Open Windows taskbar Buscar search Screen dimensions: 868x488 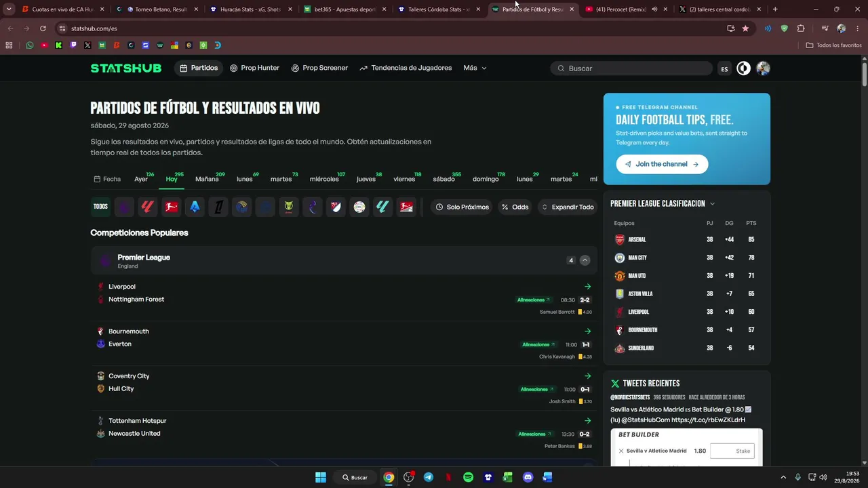(x=355, y=477)
